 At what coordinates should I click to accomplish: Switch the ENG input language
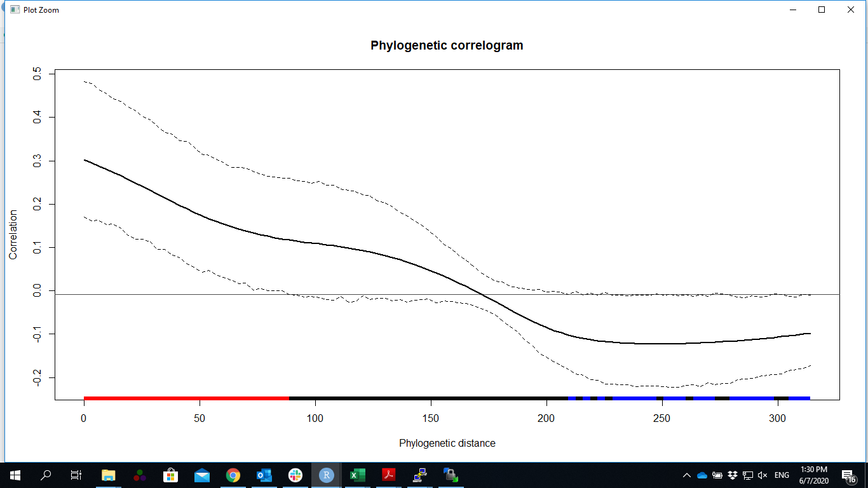[782, 475]
